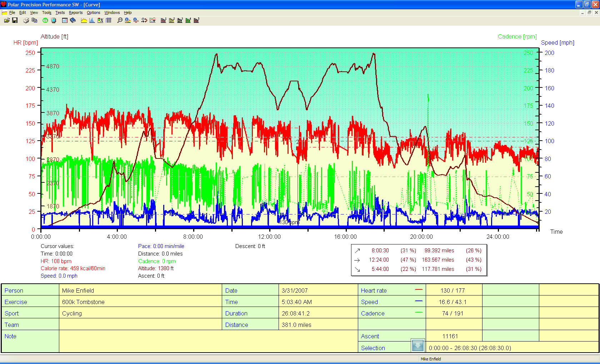Print the current curve view

tap(26, 20)
